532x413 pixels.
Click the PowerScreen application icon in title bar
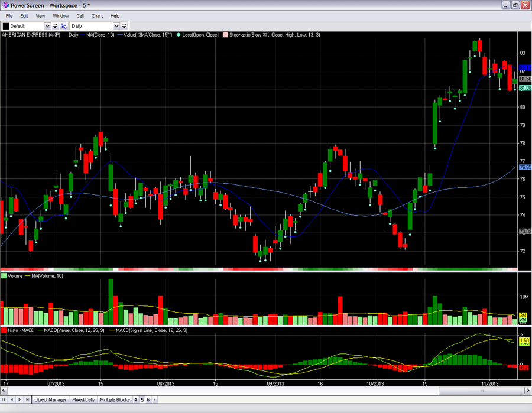coord(5,5)
